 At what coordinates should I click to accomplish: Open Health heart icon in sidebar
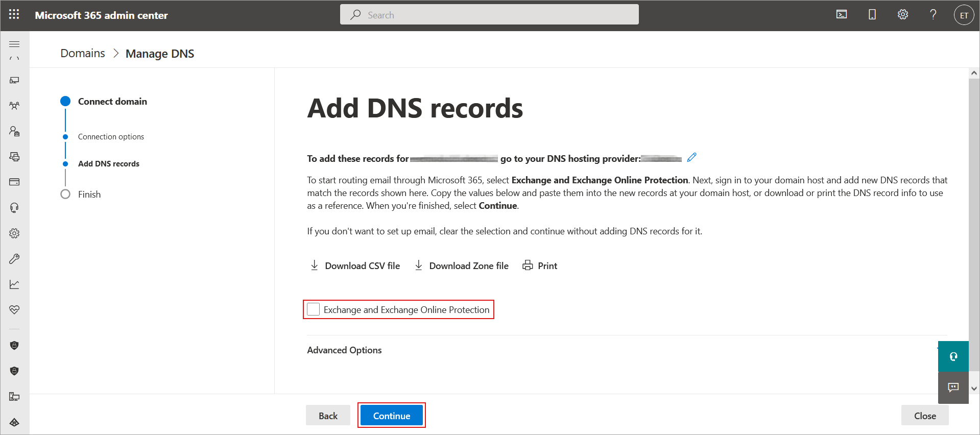[x=14, y=310]
